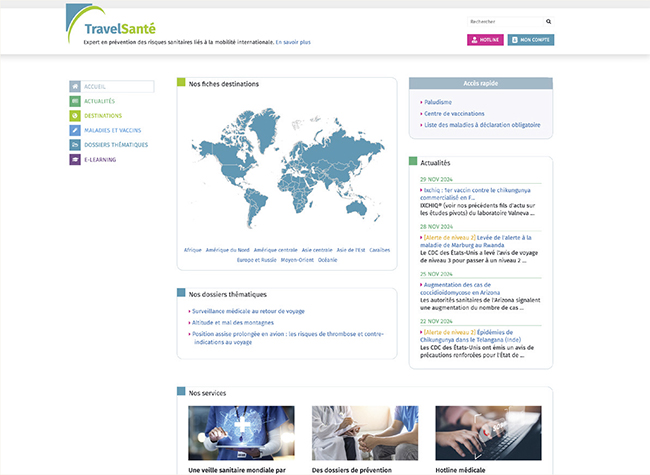Open the Afrique destination link
This screenshot has width=650, height=475.
193,250
